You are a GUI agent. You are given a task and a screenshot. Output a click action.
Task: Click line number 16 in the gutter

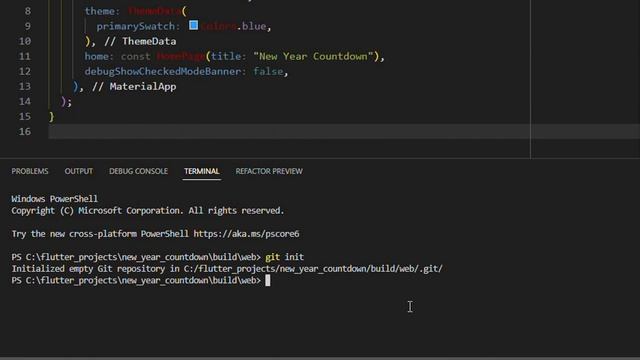(x=25, y=131)
